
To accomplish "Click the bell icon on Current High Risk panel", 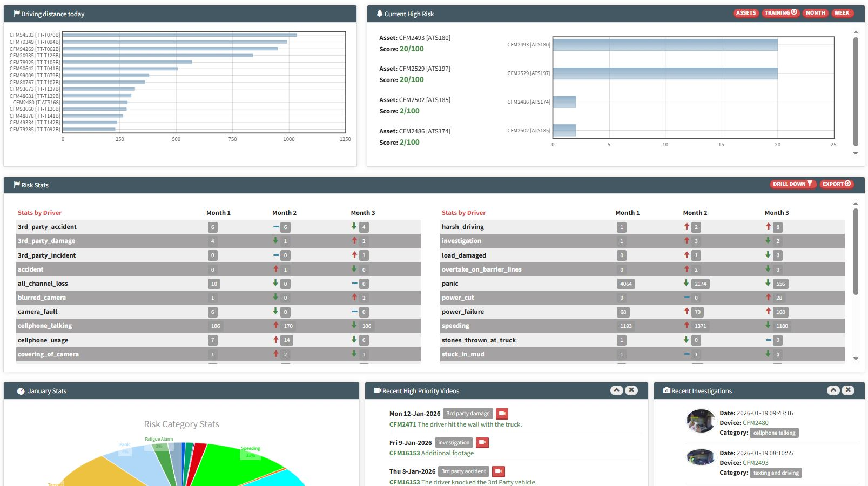I will 381,13.
